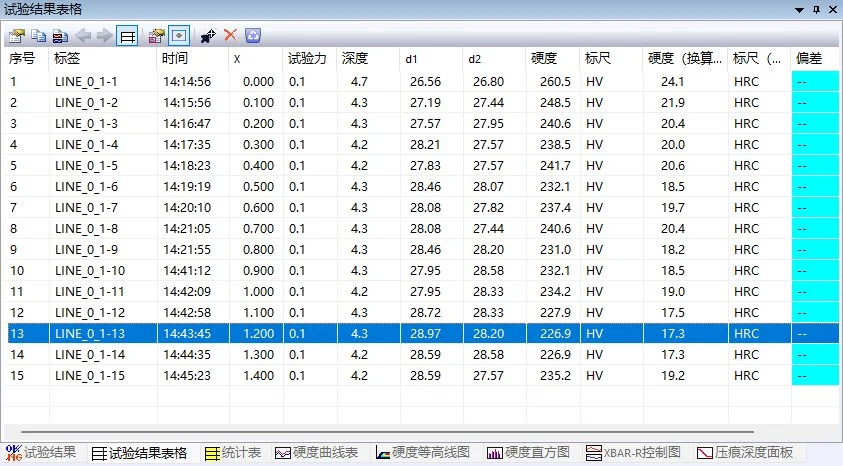Toggle the indentation image view icon
This screenshot has height=466, width=843.
[x=178, y=36]
